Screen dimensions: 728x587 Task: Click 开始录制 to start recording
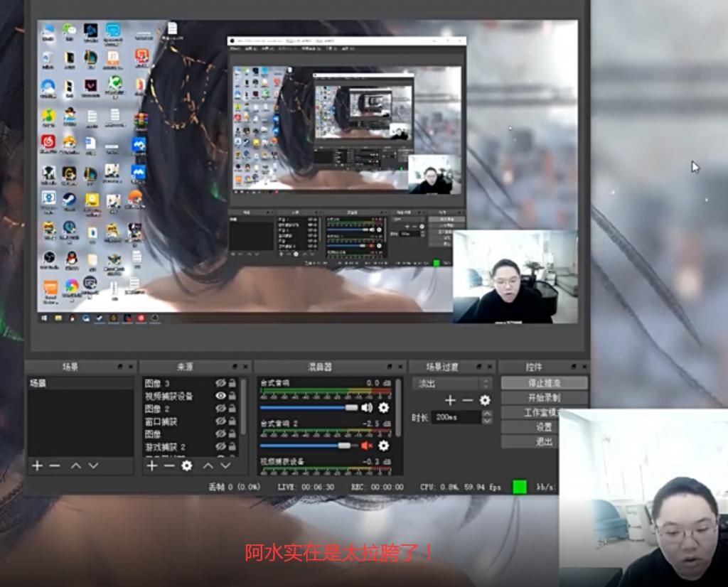click(x=544, y=398)
